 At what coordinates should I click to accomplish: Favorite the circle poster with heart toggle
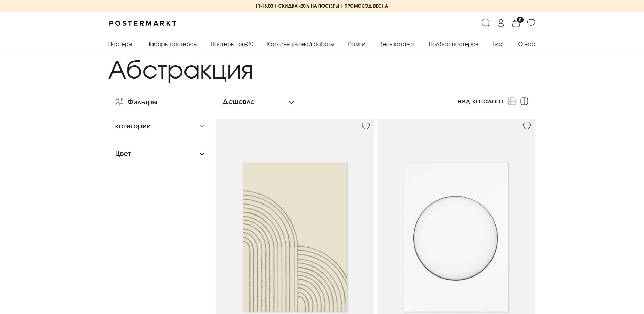527,126
